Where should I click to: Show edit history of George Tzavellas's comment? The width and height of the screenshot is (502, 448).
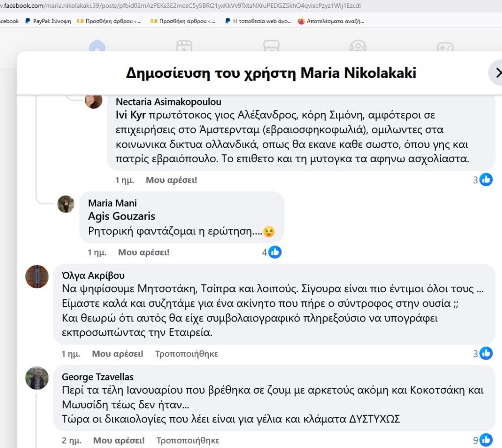tap(188, 440)
